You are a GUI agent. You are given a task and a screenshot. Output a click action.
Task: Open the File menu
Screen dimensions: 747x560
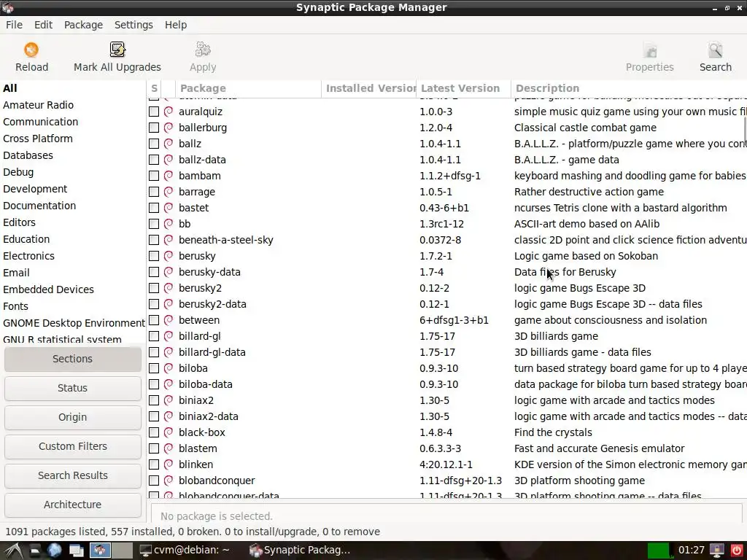[14, 25]
